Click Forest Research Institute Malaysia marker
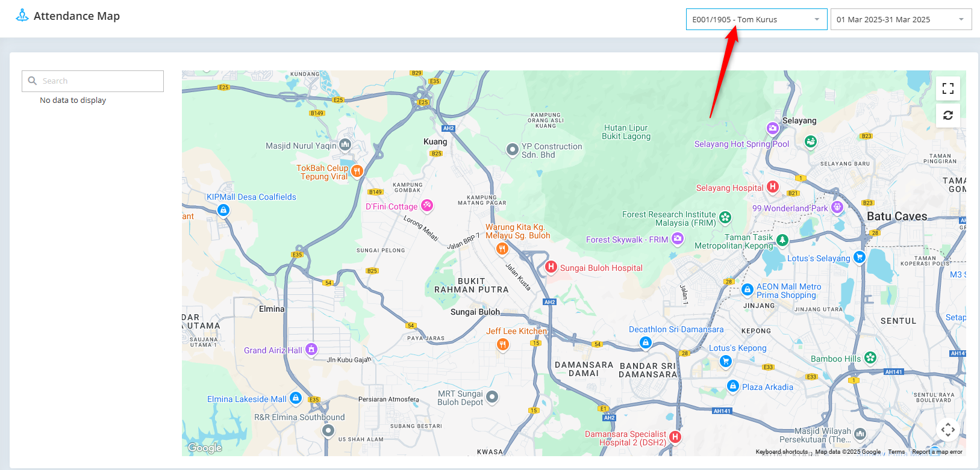The width and height of the screenshot is (980, 470). point(725,217)
